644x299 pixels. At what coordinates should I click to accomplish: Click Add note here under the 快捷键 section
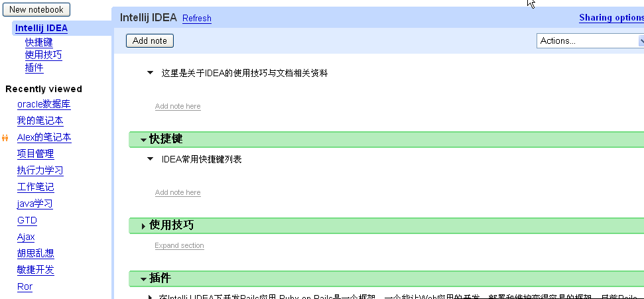178,193
